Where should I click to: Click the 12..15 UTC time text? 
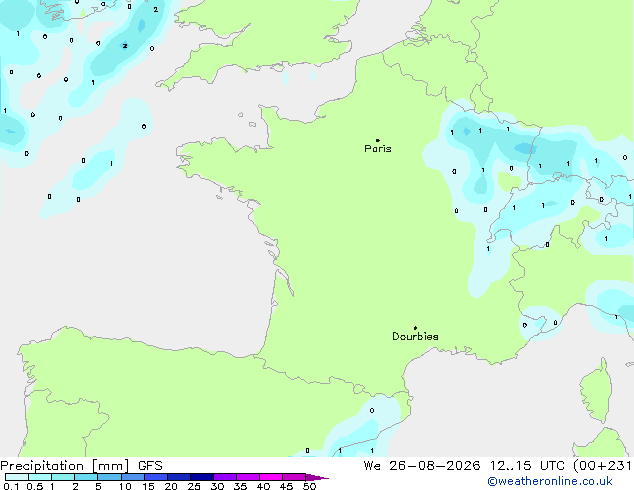tap(526, 466)
